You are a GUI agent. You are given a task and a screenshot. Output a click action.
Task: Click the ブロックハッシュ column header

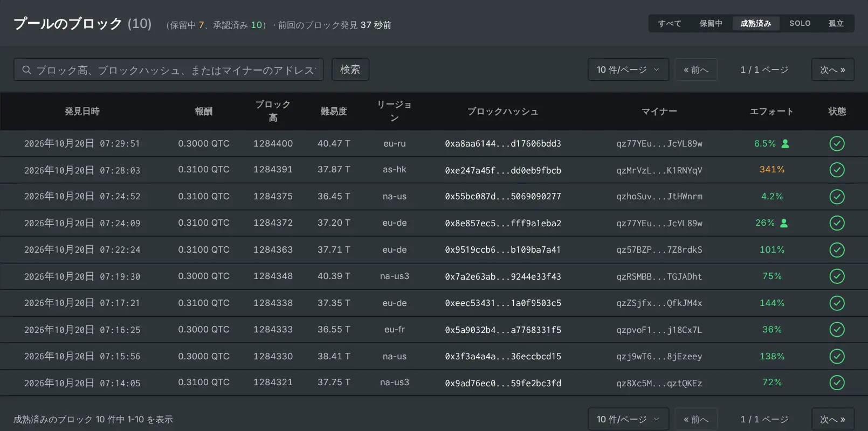pyautogui.click(x=502, y=112)
